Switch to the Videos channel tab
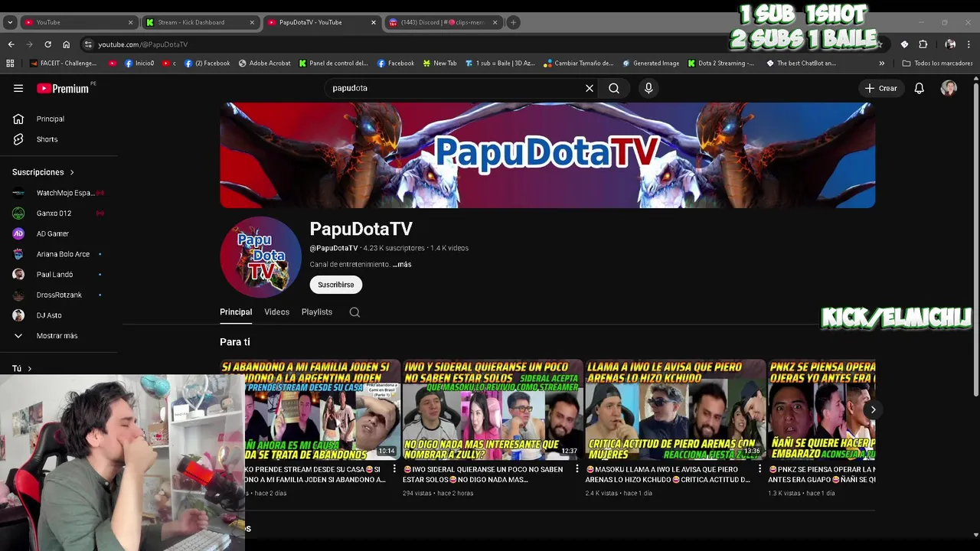Image resolution: width=980 pixels, height=551 pixels. (x=277, y=312)
